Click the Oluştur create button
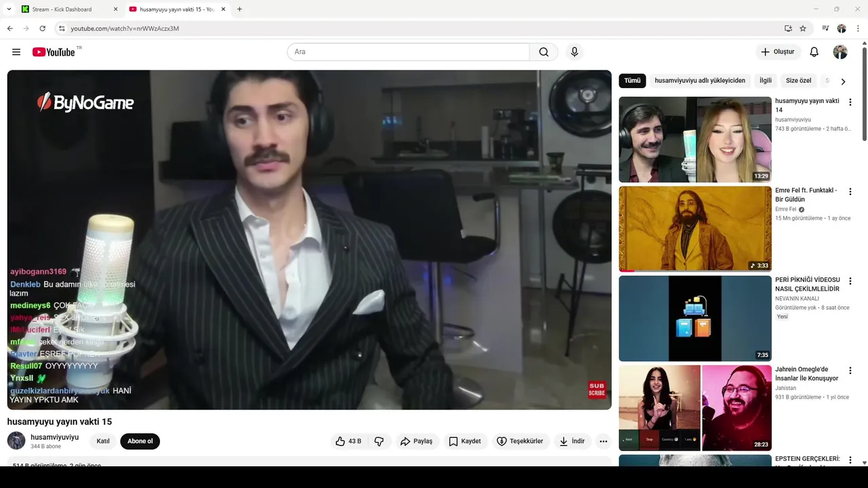The width and height of the screenshot is (868, 488). pyautogui.click(x=778, y=52)
